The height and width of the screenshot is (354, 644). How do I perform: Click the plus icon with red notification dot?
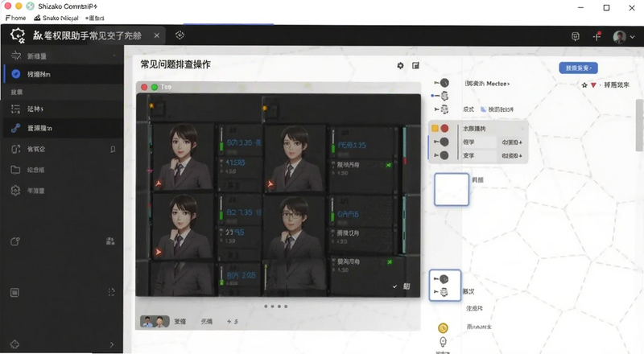[x=597, y=36]
